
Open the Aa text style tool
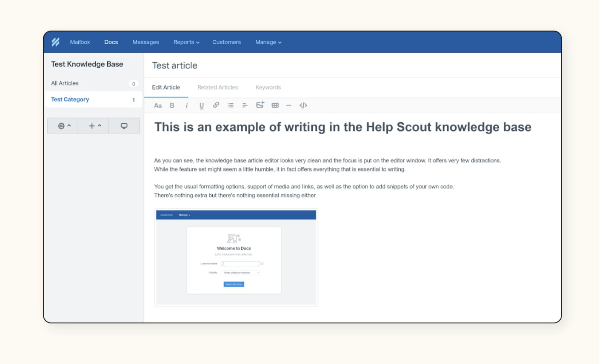(158, 105)
